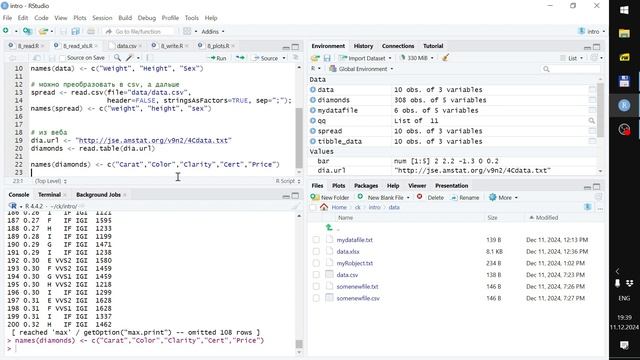Click the intro breadcrumb in file path
Viewport: 640px width, 360px height.
coord(374,207)
